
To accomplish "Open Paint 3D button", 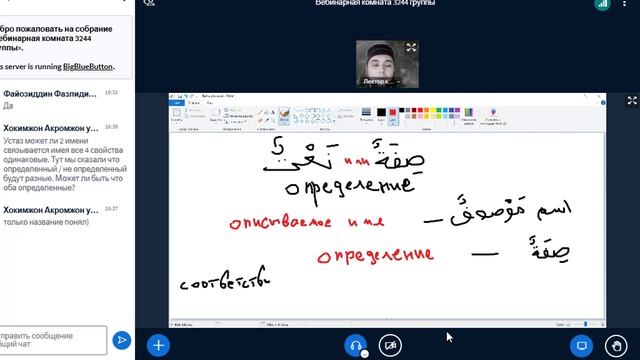I will (x=493, y=116).
